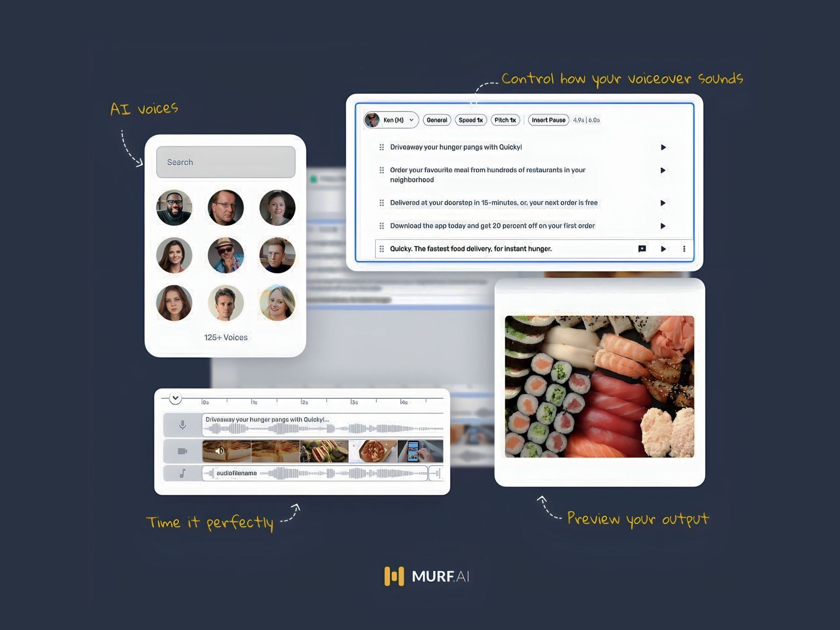Click the sushi preview output thumbnail
Screen dimensions: 840x630
pos(598,386)
